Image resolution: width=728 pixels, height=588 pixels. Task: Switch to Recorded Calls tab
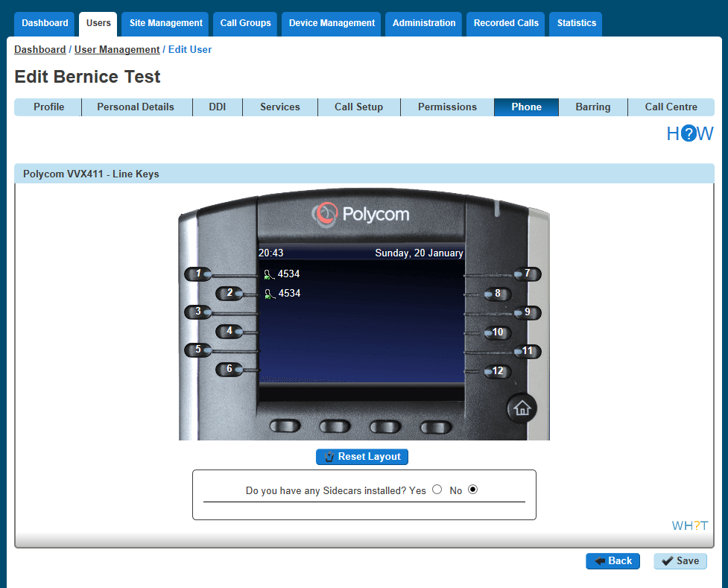pos(506,24)
